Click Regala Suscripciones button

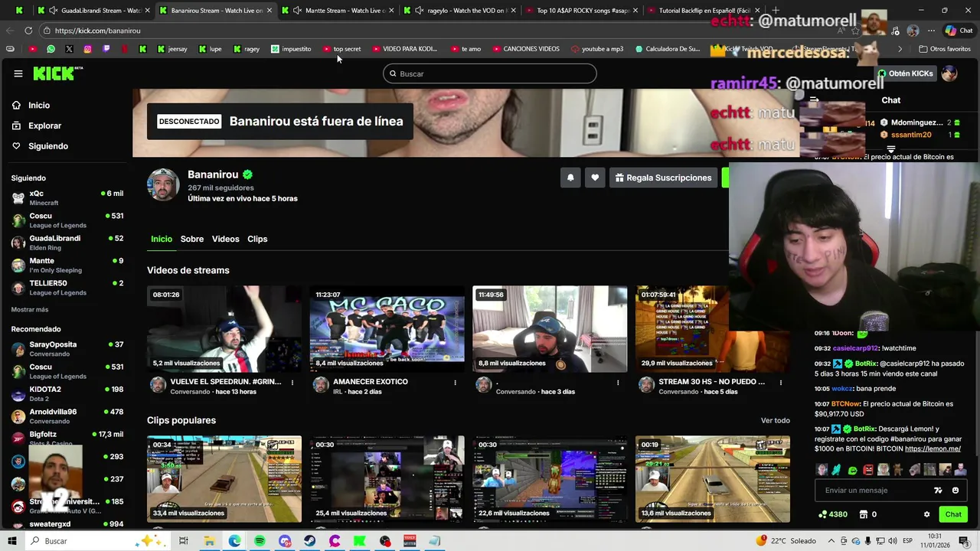pyautogui.click(x=663, y=178)
